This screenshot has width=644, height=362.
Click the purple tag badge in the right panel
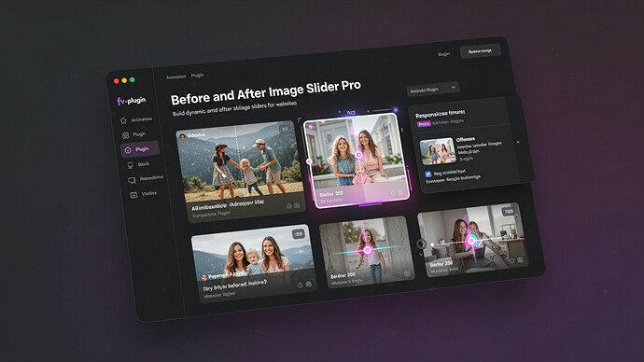point(424,124)
